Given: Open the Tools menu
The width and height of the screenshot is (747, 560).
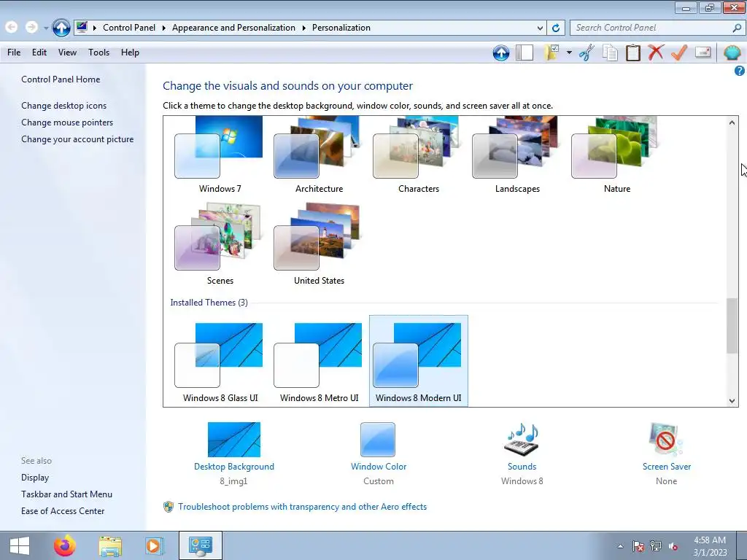Looking at the screenshot, I should pyautogui.click(x=98, y=52).
